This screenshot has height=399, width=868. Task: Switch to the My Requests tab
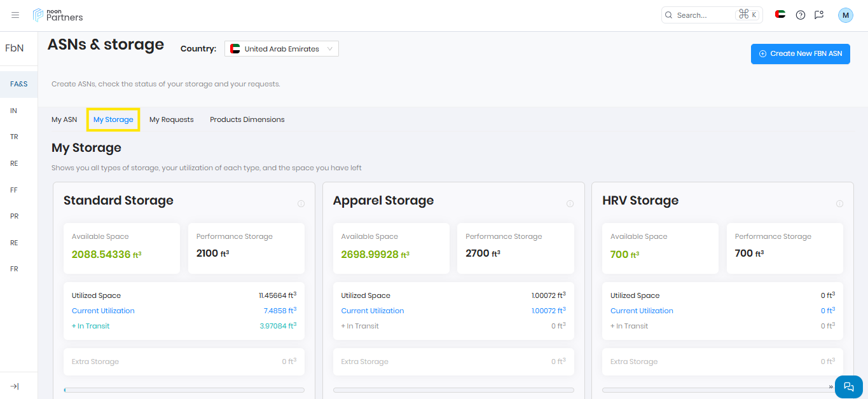tap(172, 119)
